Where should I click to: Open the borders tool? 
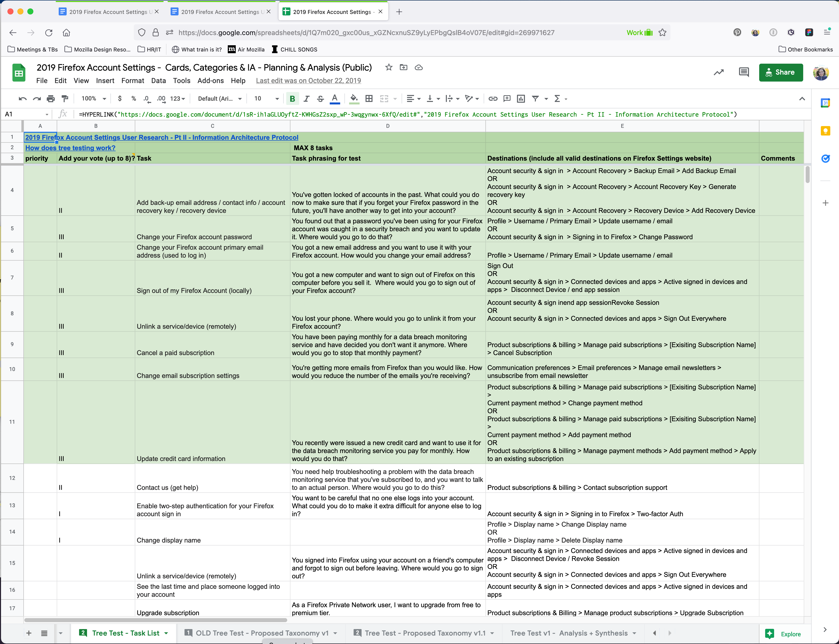click(x=369, y=98)
